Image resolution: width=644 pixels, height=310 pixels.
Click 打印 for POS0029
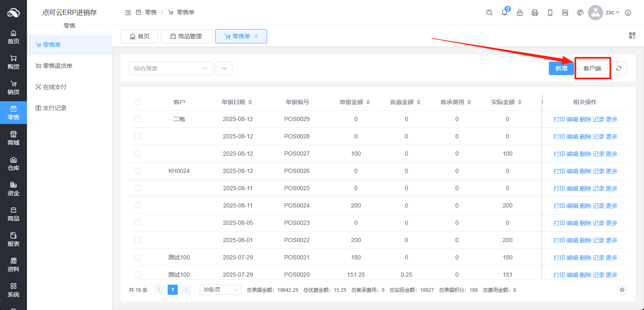pyautogui.click(x=559, y=119)
